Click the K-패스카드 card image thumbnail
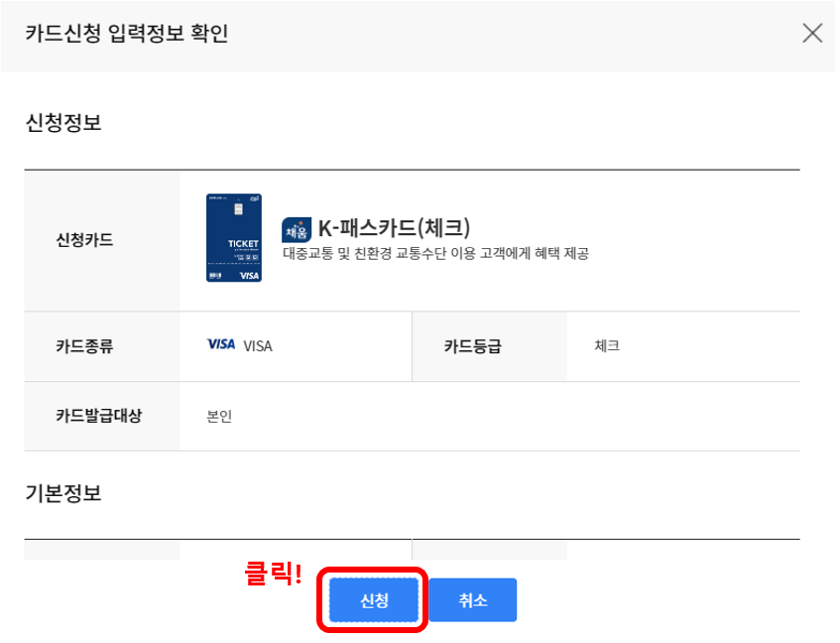This screenshot has width=840, height=643. tap(235, 238)
